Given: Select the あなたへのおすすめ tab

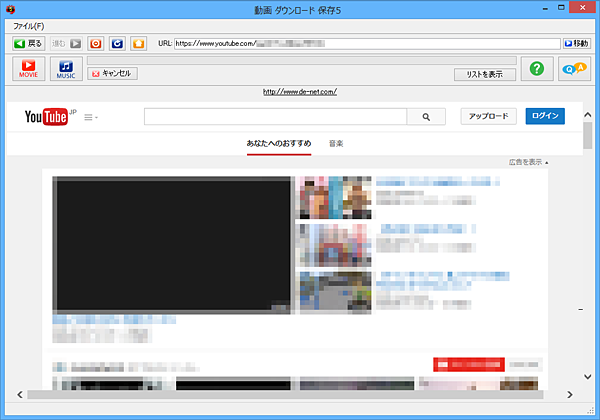Looking at the screenshot, I should (x=279, y=144).
